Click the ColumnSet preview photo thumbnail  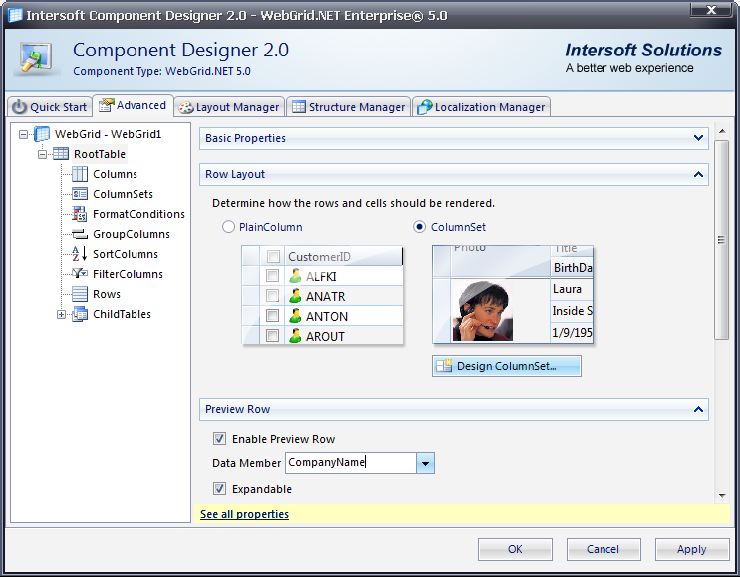click(483, 310)
